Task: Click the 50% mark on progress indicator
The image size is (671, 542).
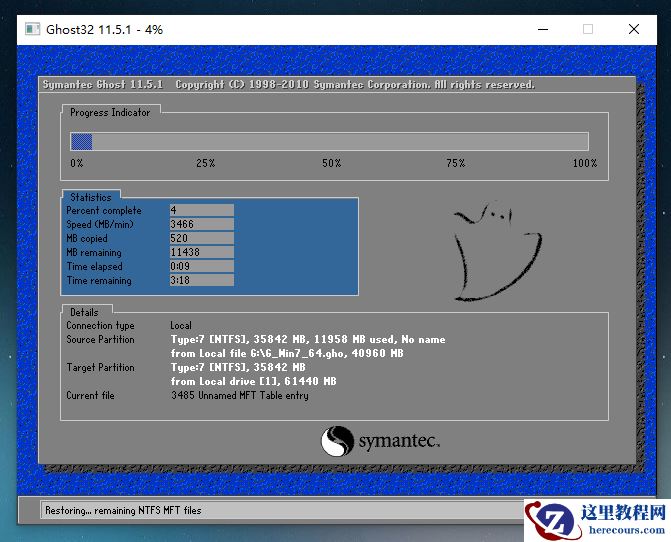Action: coord(331,163)
